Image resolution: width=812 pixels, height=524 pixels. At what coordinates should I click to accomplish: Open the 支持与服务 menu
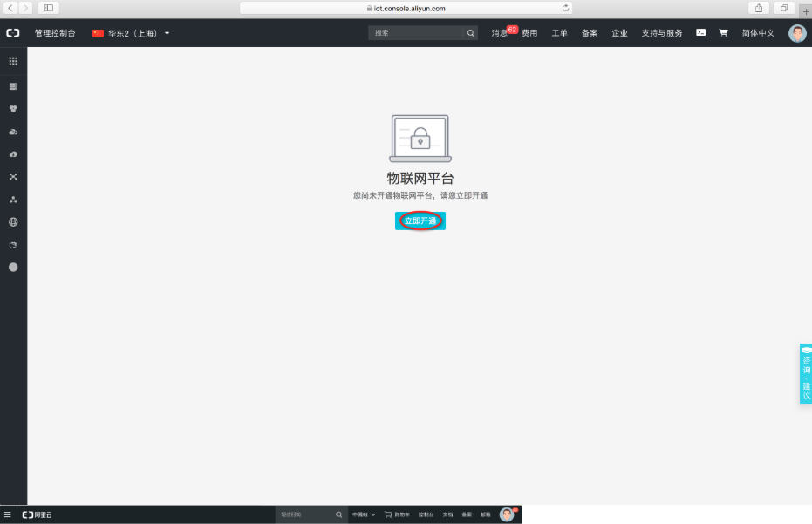pyautogui.click(x=662, y=33)
